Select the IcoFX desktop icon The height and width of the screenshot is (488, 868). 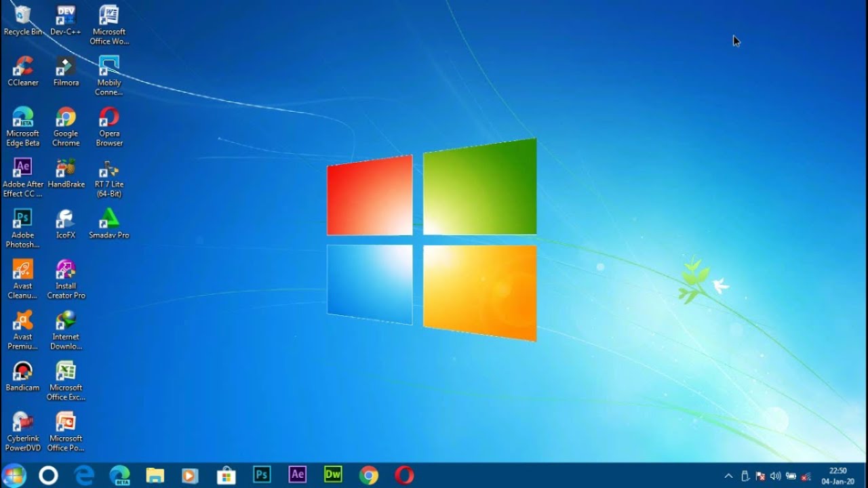tap(66, 224)
